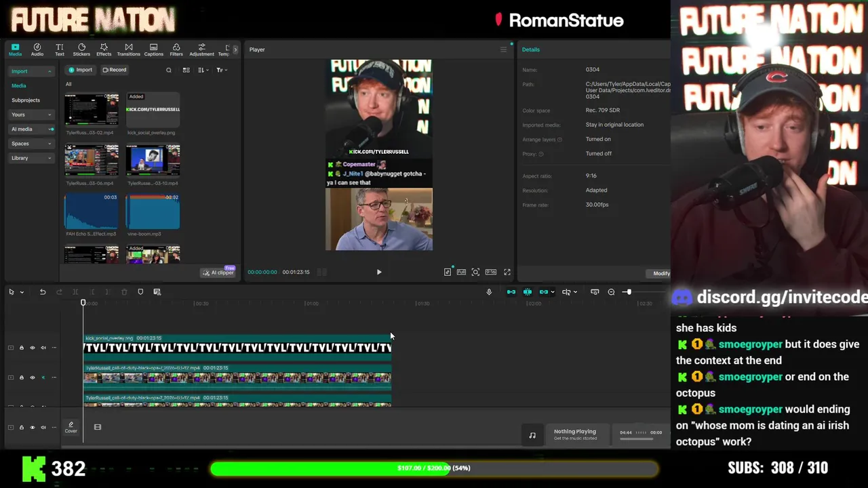
Task: Click the Modify button in Details
Action: click(x=660, y=273)
